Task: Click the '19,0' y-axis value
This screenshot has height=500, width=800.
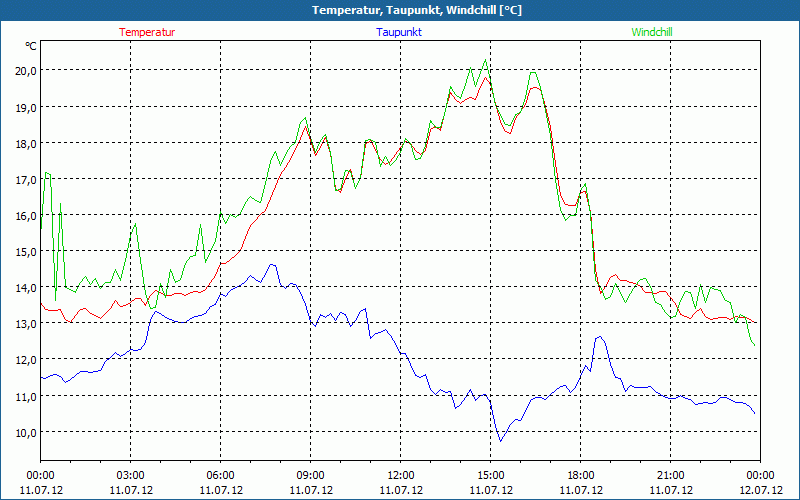Action: coord(25,107)
